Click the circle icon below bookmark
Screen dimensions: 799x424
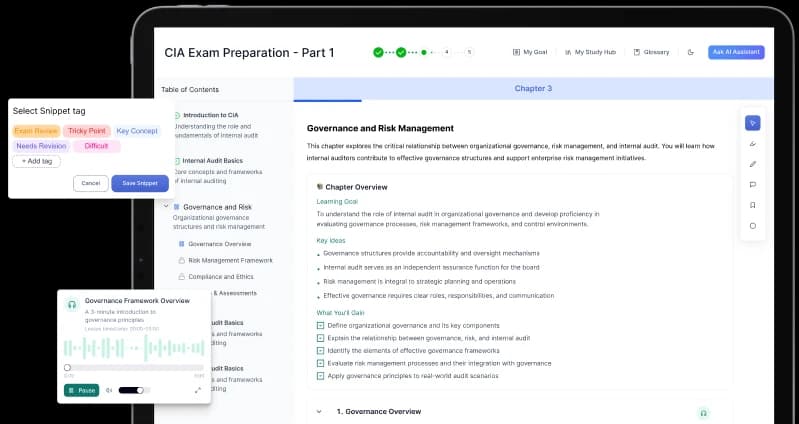pyautogui.click(x=753, y=226)
